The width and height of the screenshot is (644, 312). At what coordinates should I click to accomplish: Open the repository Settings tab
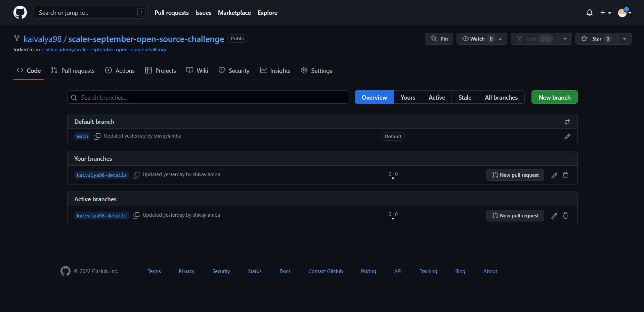click(316, 71)
